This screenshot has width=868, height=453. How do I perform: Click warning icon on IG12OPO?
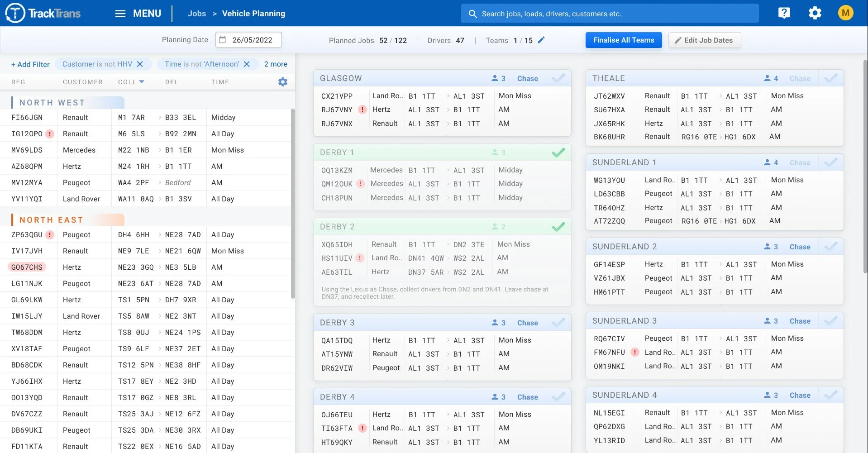point(50,134)
